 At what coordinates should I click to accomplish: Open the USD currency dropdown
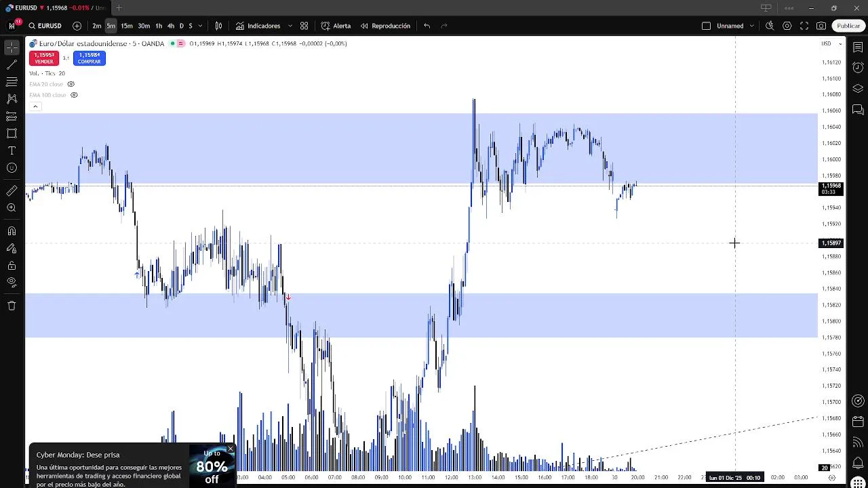(831, 43)
